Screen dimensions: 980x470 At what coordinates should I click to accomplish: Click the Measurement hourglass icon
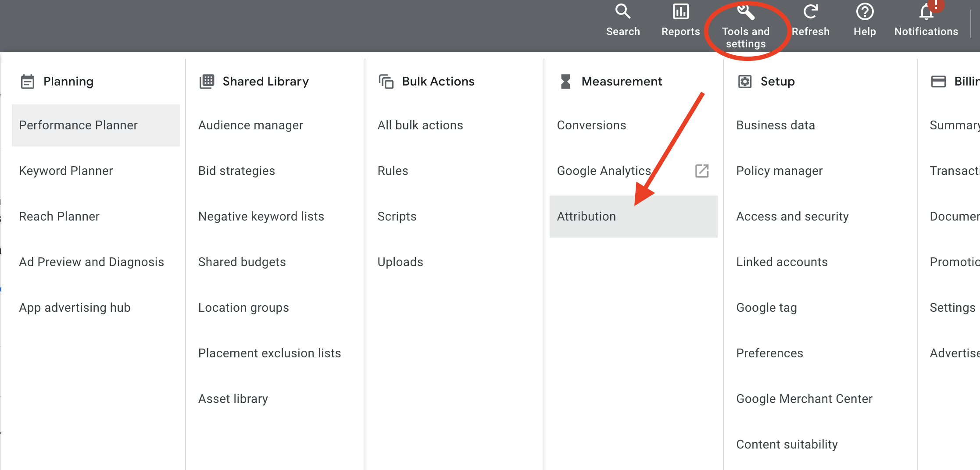565,82
